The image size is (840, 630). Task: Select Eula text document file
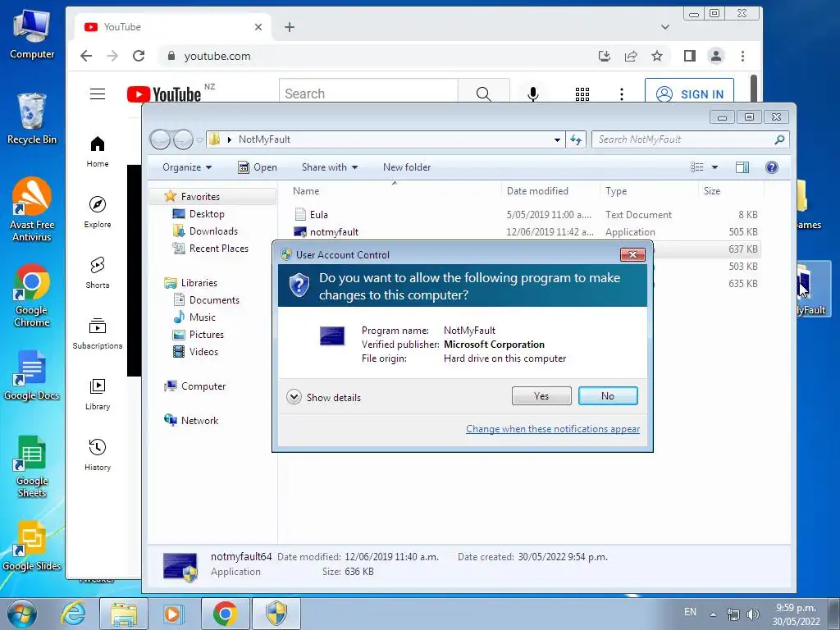319,214
